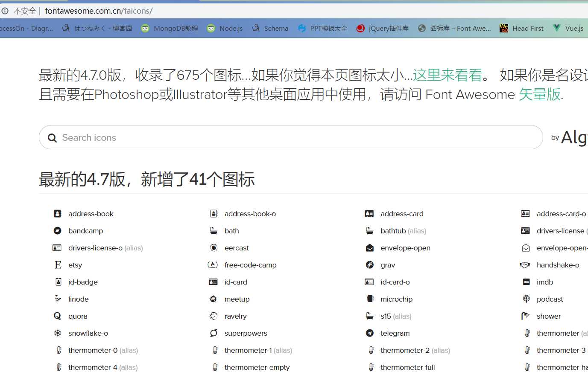Click the telegram icon
This screenshot has height=372, width=588.
pyautogui.click(x=370, y=333)
